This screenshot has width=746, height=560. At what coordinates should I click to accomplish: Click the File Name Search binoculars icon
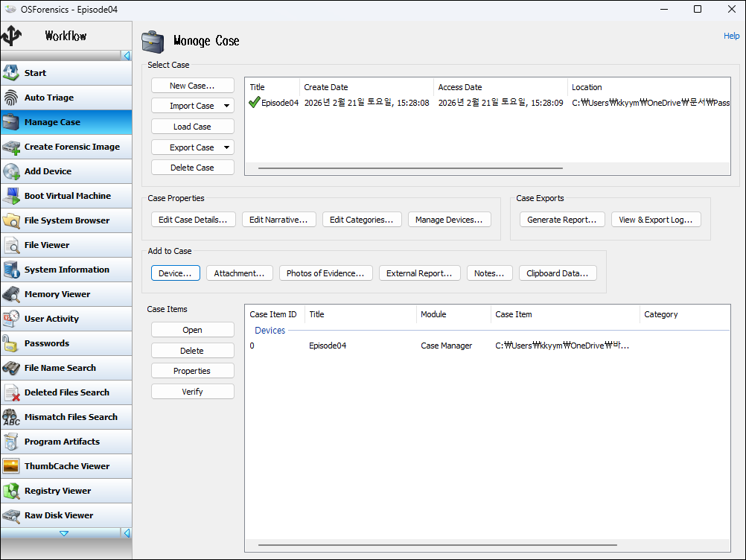(x=11, y=369)
